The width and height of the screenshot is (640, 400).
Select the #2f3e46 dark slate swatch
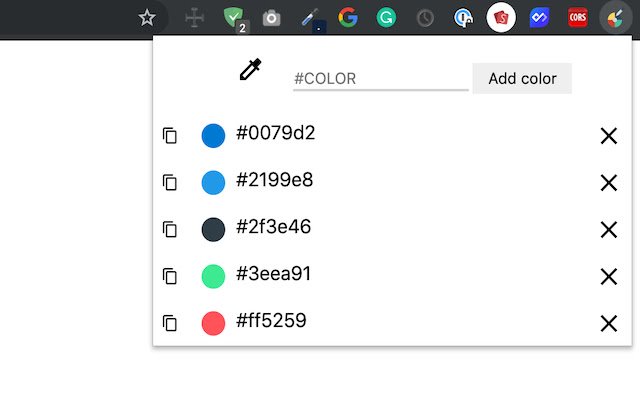point(213,229)
